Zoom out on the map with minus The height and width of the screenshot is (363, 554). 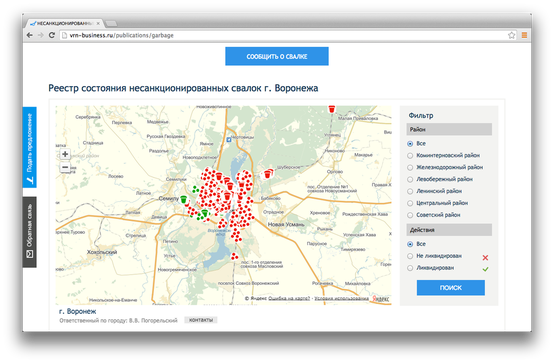point(65,167)
